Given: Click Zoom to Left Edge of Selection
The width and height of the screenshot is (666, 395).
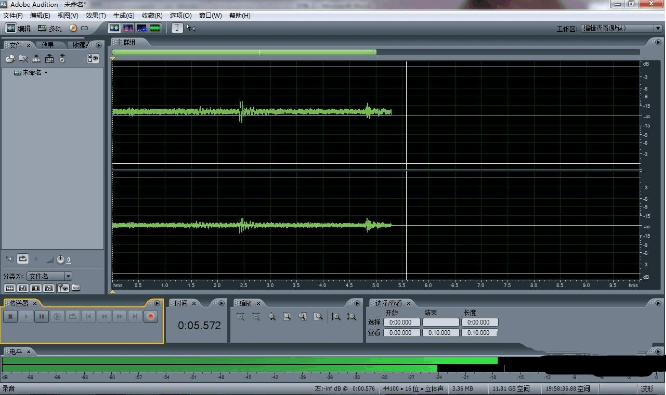Looking at the screenshot, I should pos(303,317).
